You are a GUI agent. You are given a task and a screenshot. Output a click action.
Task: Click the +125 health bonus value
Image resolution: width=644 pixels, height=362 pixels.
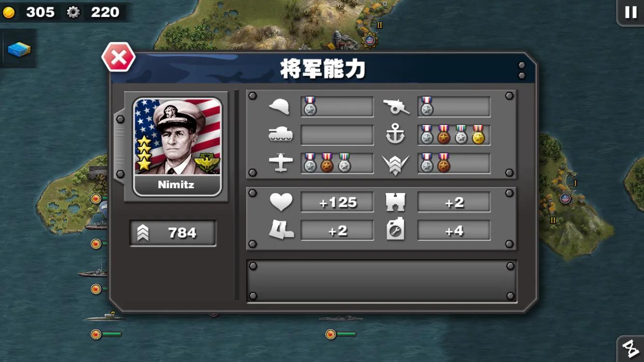[337, 202]
